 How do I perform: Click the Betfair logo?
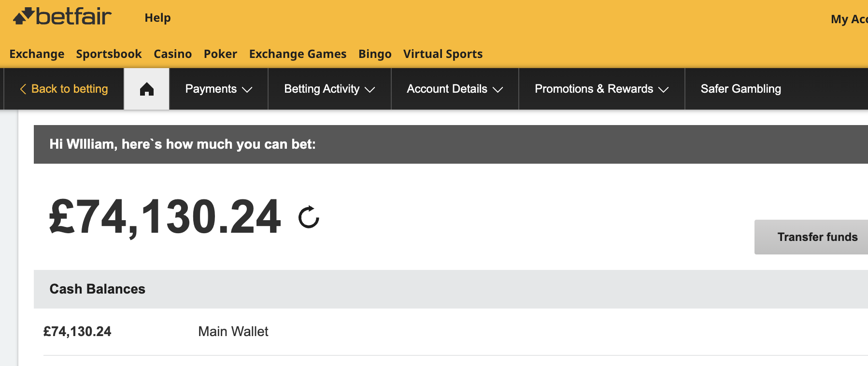[x=62, y=17]
